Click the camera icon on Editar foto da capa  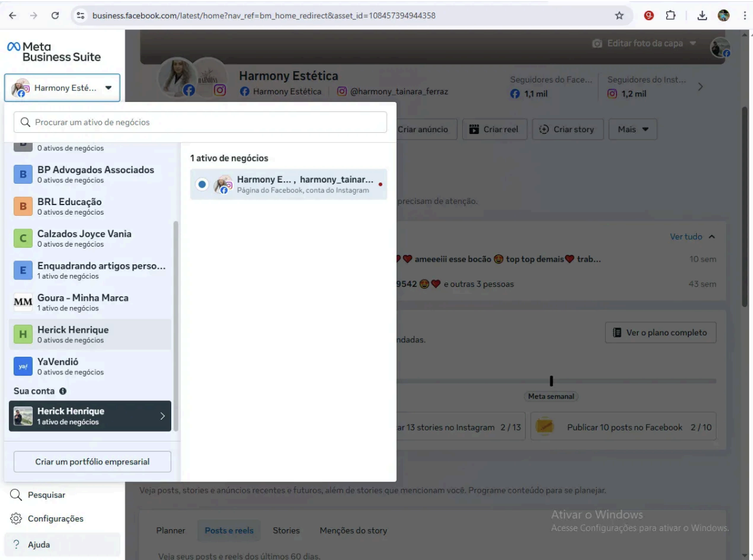point(597,43)
